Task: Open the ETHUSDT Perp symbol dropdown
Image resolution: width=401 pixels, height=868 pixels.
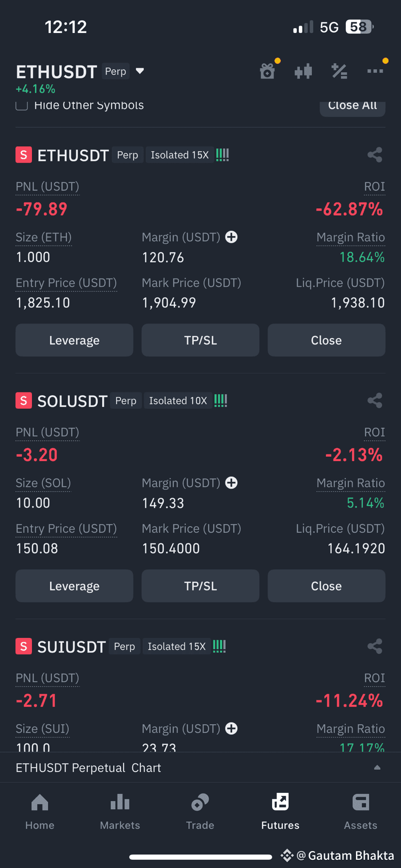Action: click(x=140, y=71)
